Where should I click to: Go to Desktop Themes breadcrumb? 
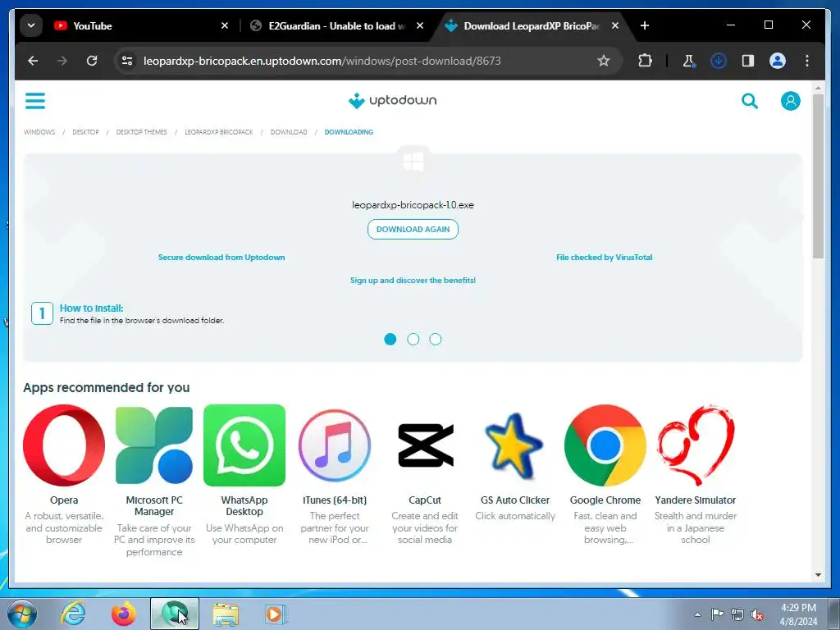pos(141,132)
